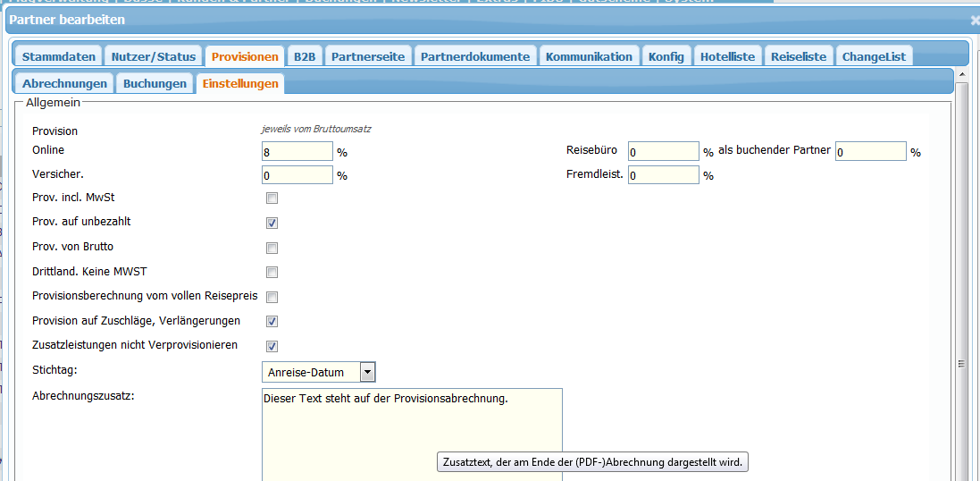
Task: Open the Partnerdokumente tab
Action: [x=474, y=56]
